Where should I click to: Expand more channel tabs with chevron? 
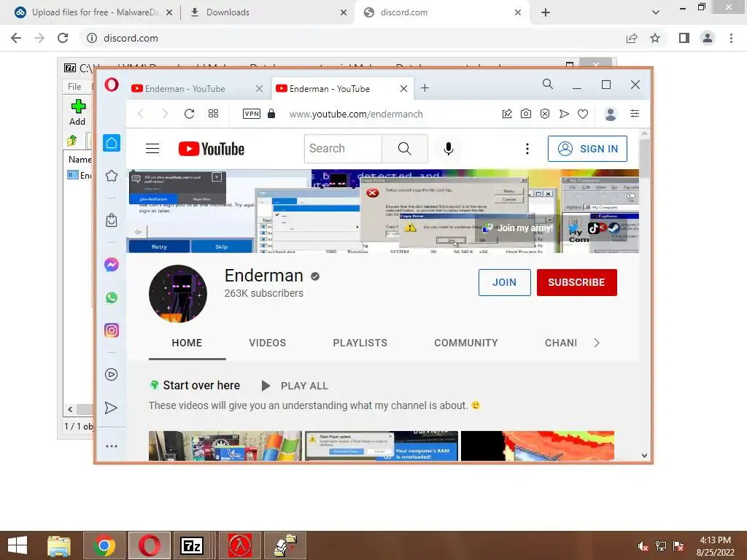(597, 343)
